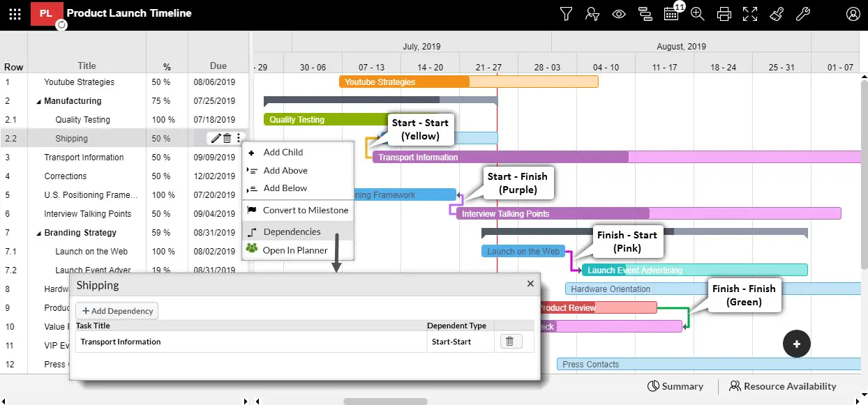Click the calendar icon with 11 badge

point(671,14)
